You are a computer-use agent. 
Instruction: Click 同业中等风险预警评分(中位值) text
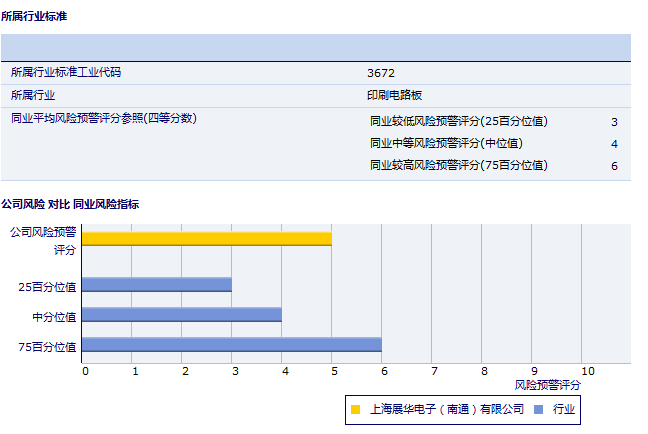[446, 143]
